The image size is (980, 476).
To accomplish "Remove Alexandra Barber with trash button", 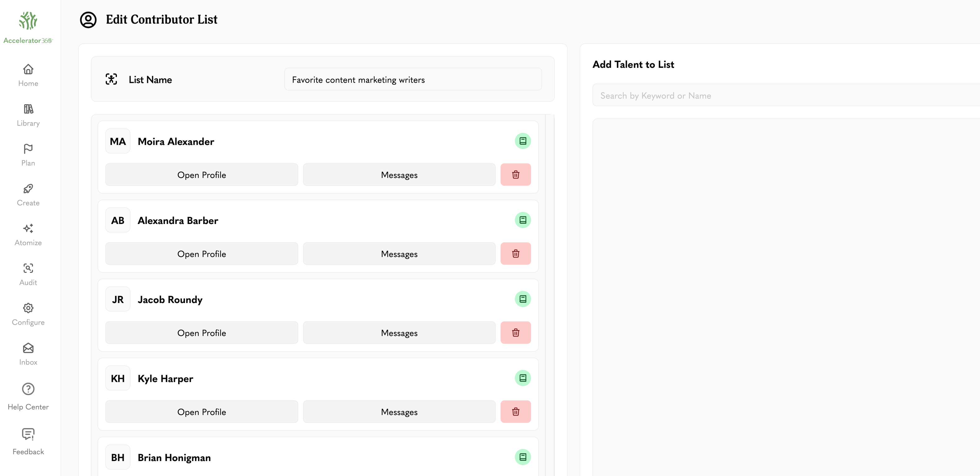I will [x=515, y=254].
